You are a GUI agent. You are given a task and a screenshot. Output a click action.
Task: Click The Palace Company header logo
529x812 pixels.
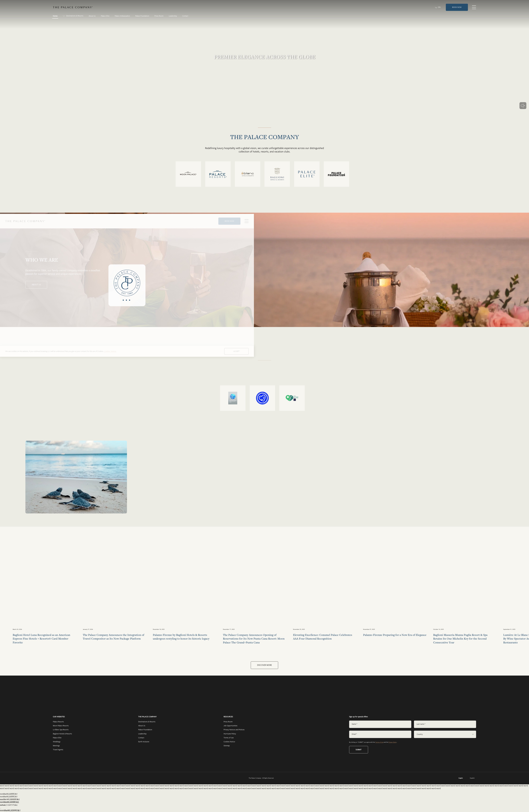[73, 7]
